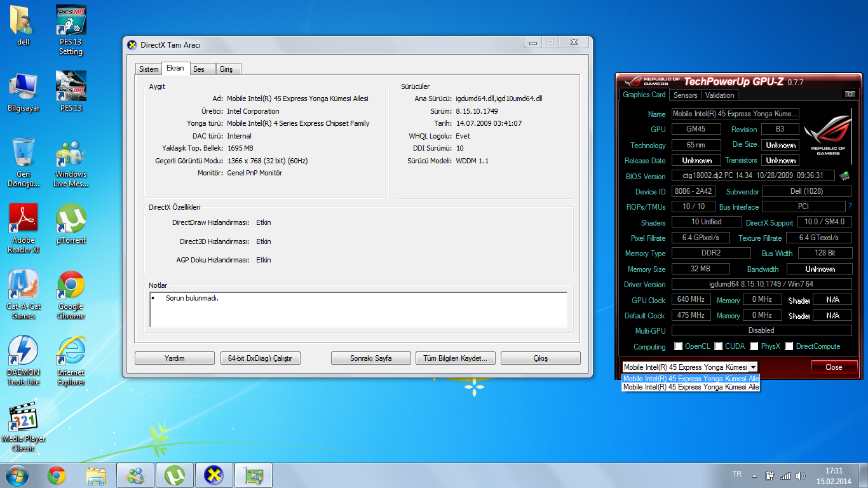Image resolution: width=868 pixels, height=488 pixels.
Task: Click the Çıkış button
Action: [541, 358]
